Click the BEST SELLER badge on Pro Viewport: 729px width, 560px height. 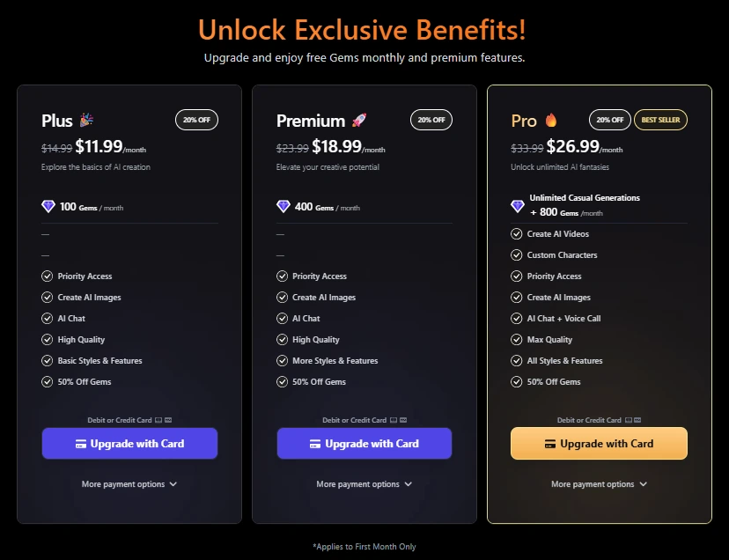tap(660, 119)
